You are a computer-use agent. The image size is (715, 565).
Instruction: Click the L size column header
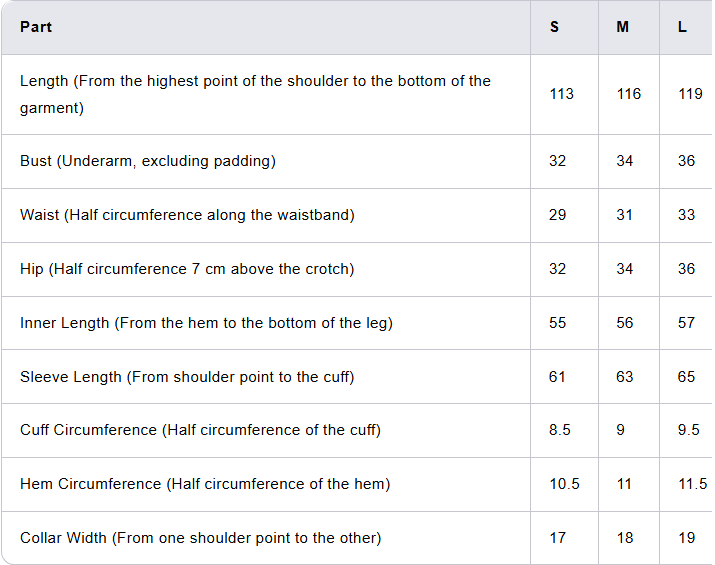coord(682,27)
